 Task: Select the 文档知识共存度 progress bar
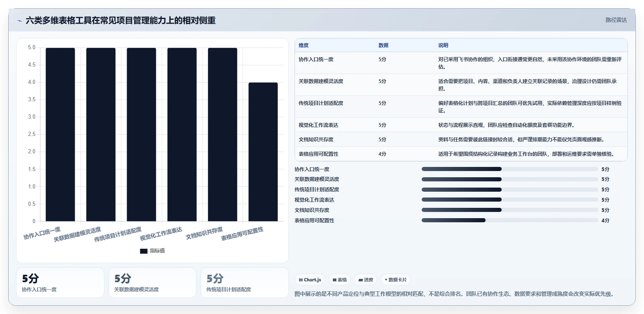(x=510, y=210)
